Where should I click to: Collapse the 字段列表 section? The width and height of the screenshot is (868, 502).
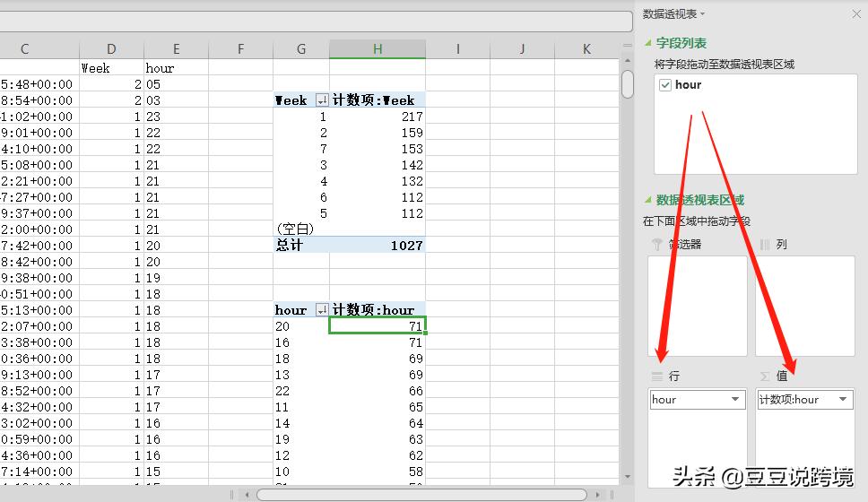pos(647,43)
